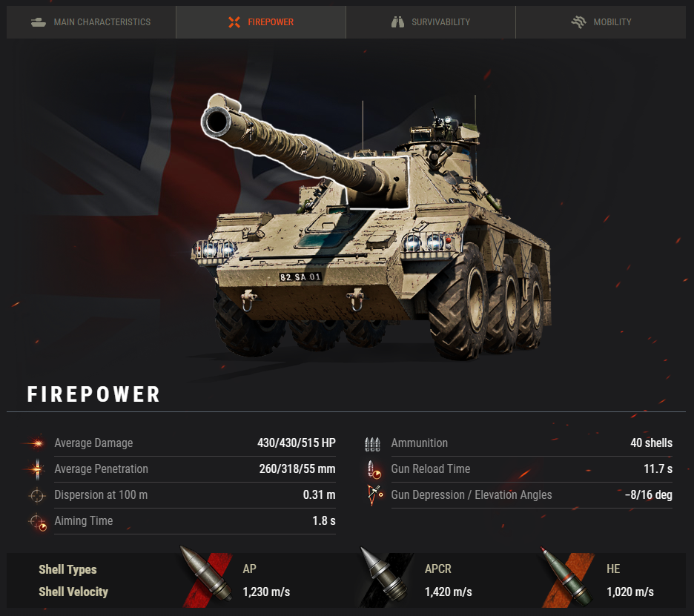Click the Gun Depression/Elevation Angles icon
Viewport: 694px width, 616px height.
click(x=374, y=495)
